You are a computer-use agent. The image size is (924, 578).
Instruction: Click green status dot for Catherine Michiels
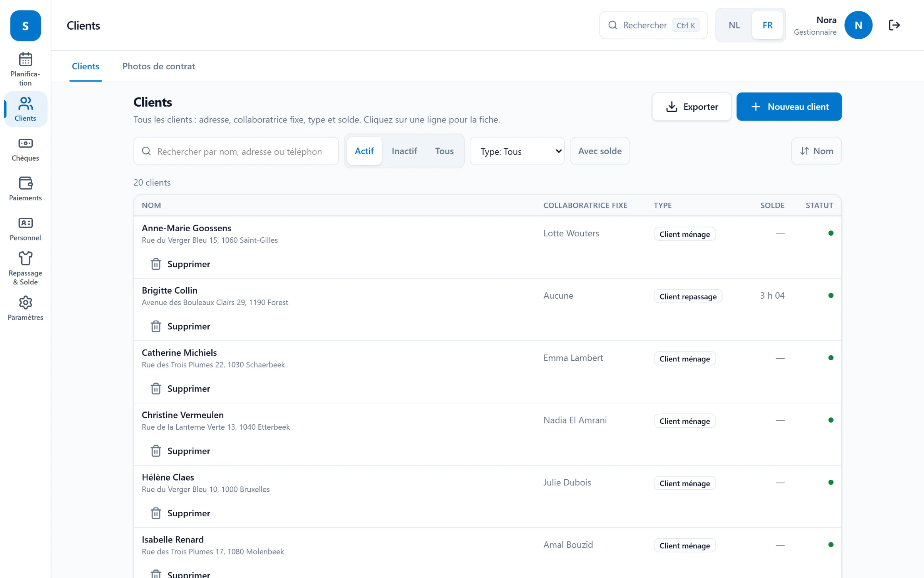point(831,358)
